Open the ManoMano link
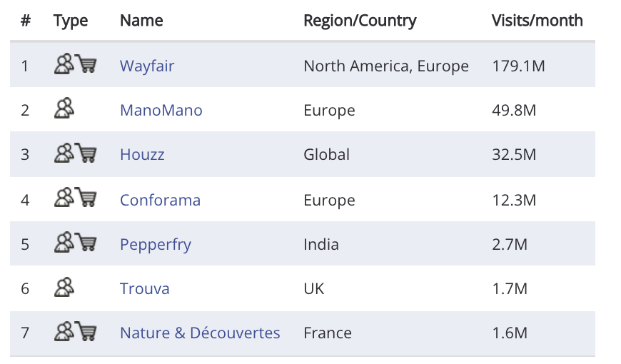The image size is (621, 364). point(161,110)
